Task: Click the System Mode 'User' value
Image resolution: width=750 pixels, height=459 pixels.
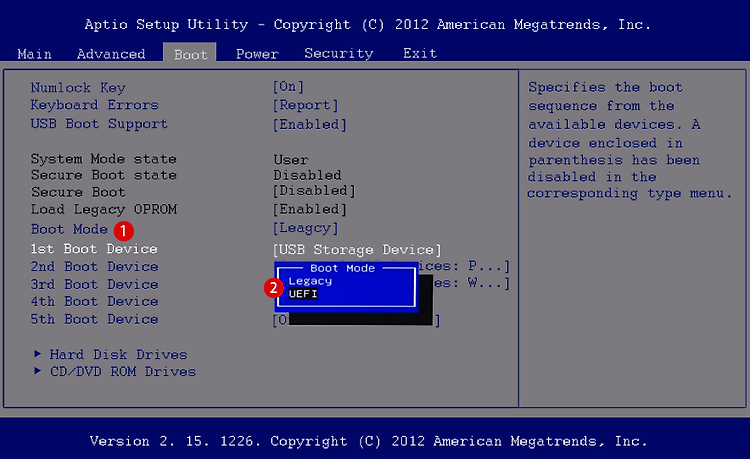Action: tap(291, 160)
